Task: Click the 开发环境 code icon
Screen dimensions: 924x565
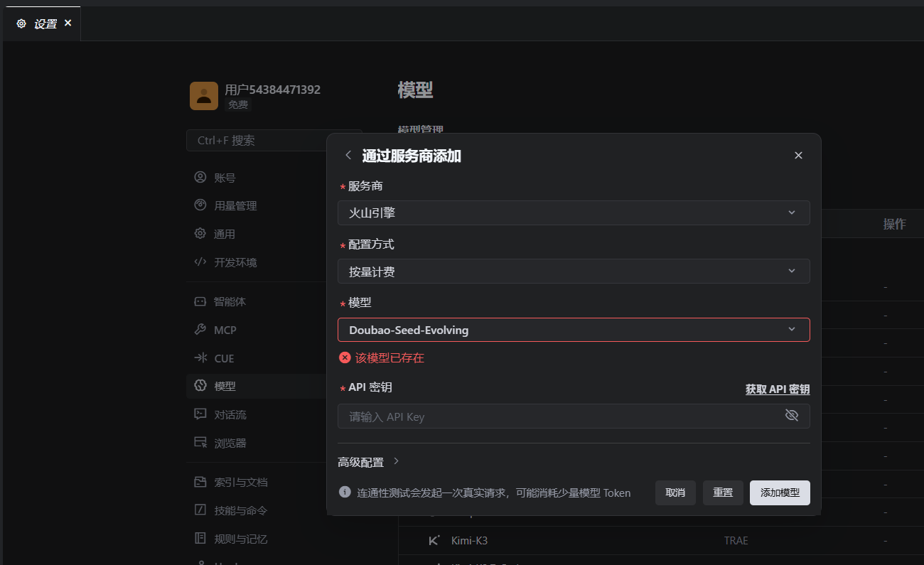Action: click(200, 262)
